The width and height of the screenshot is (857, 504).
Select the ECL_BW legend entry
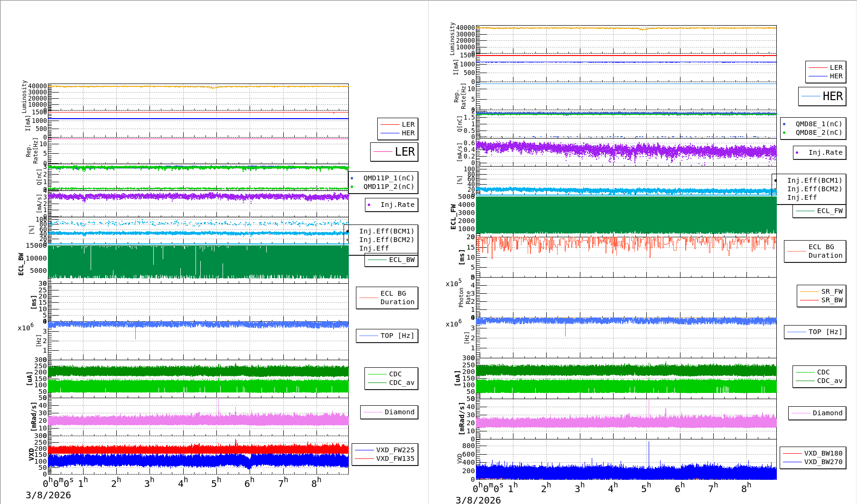click(x=401, y=260)
